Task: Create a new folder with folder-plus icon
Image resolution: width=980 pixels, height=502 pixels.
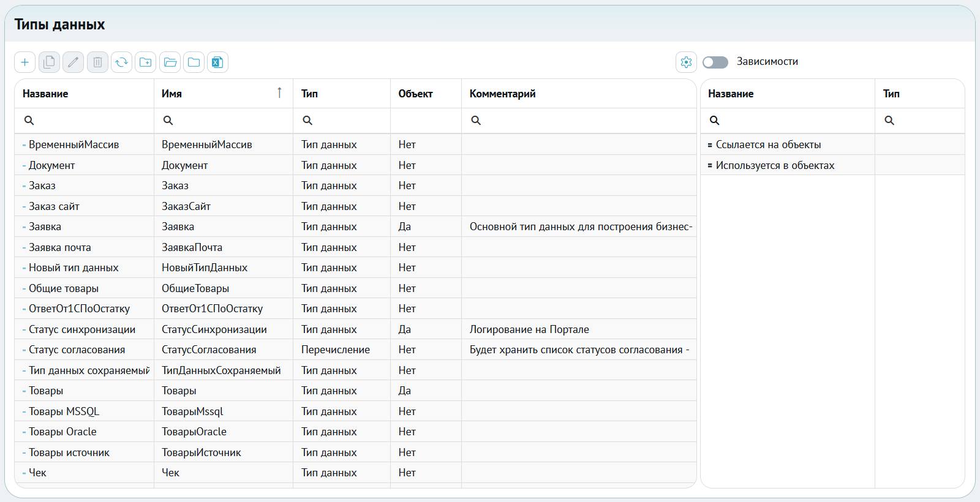Action: click(145, 62)
